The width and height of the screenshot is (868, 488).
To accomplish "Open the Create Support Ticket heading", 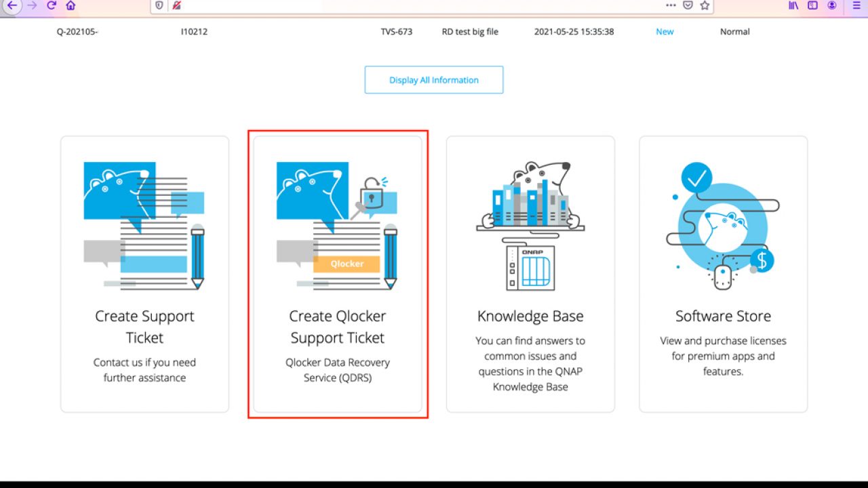I will pyautogui.click(x=144, y=327).
